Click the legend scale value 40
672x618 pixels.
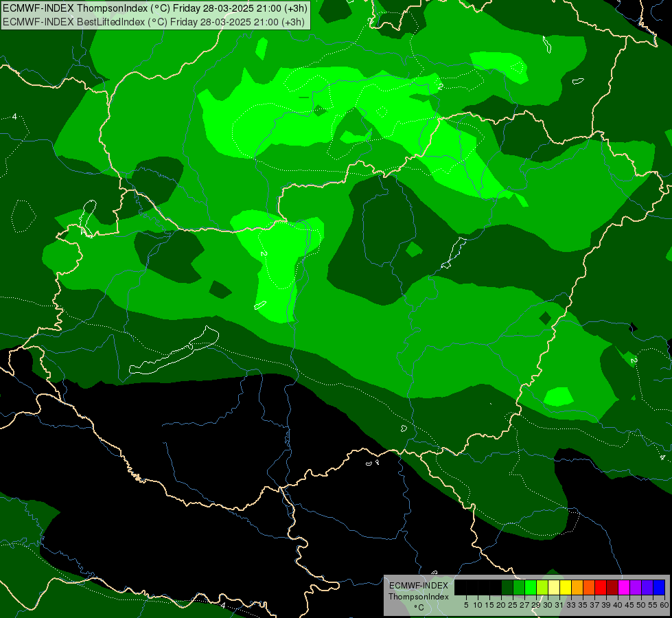point(618,605)
